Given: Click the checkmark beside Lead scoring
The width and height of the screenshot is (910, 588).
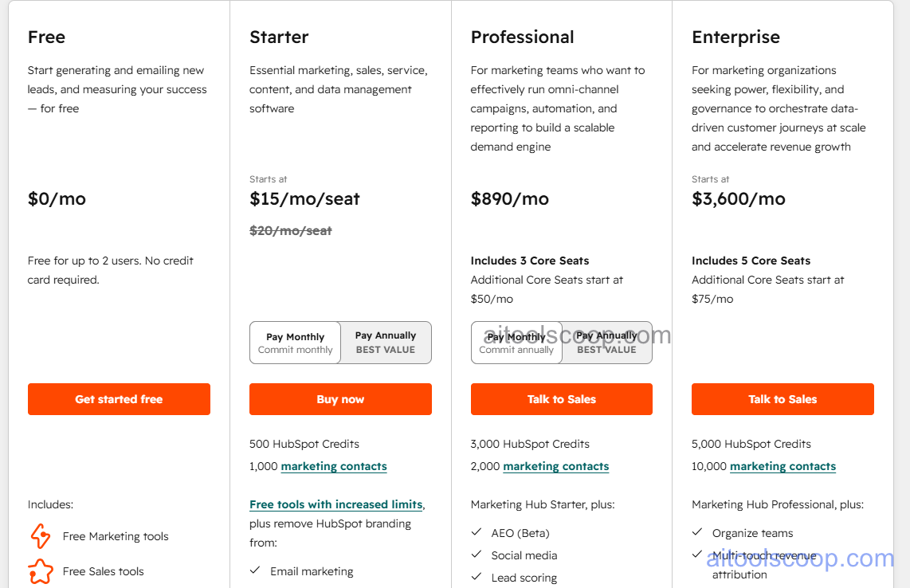Looking at the screenshot, I should click(477, 578).
